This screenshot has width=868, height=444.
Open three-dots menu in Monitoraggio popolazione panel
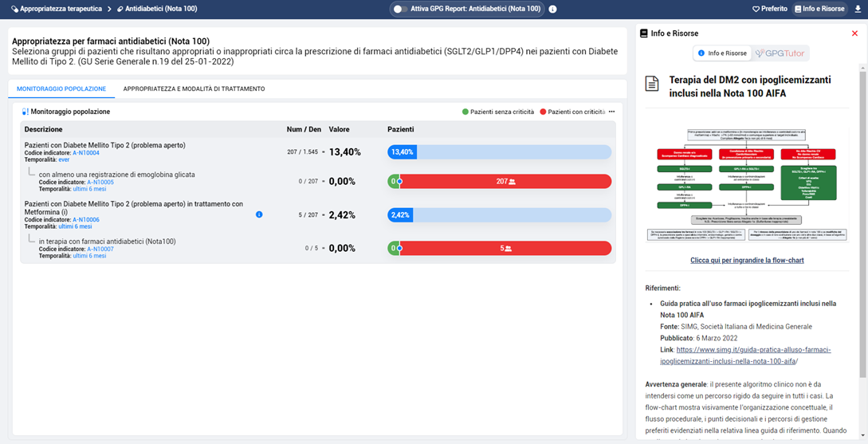coord(611,112)
